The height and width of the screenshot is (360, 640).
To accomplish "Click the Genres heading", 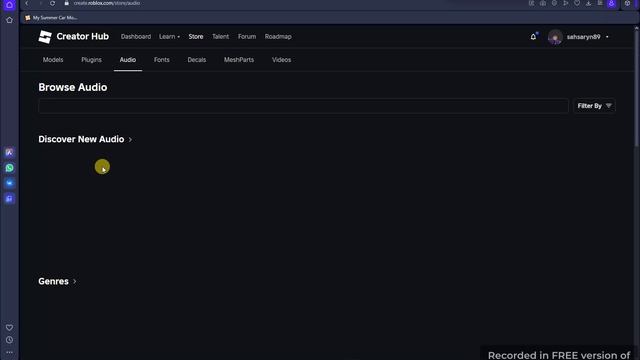I will coord(53,282).
